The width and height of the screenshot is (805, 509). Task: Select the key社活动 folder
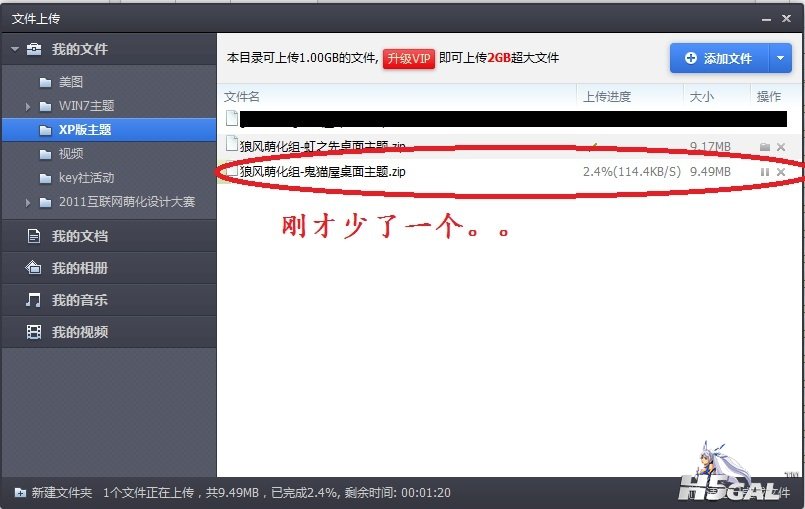[85, 178]
